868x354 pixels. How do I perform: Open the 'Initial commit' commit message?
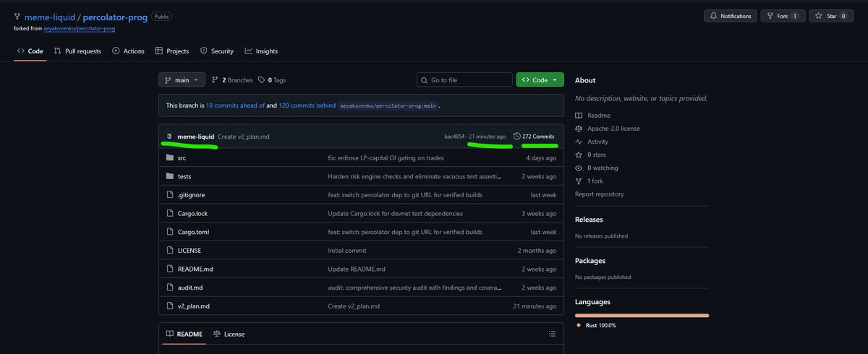347,251
